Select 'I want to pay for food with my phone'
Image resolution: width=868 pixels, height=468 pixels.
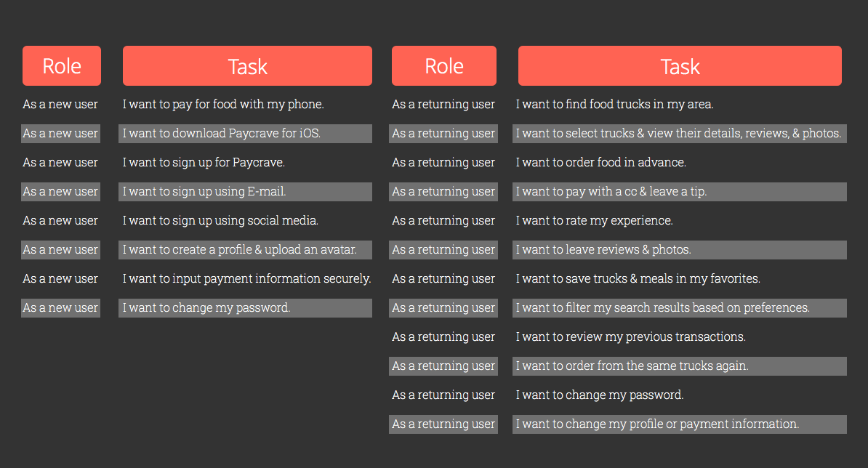[223, 104]
